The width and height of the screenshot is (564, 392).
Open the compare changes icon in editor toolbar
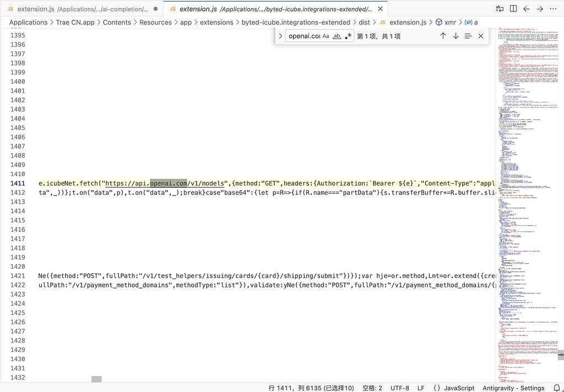tap(500, 9)
